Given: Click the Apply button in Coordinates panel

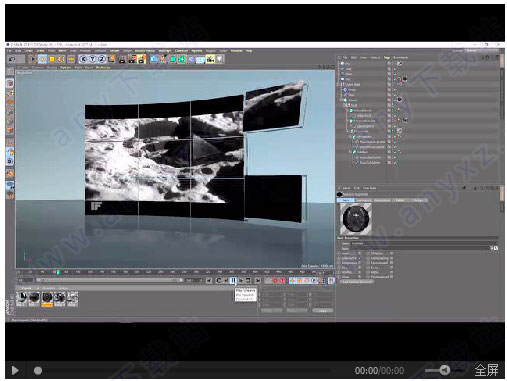Looking at the screenshot, I should click(x=322, y=311).
